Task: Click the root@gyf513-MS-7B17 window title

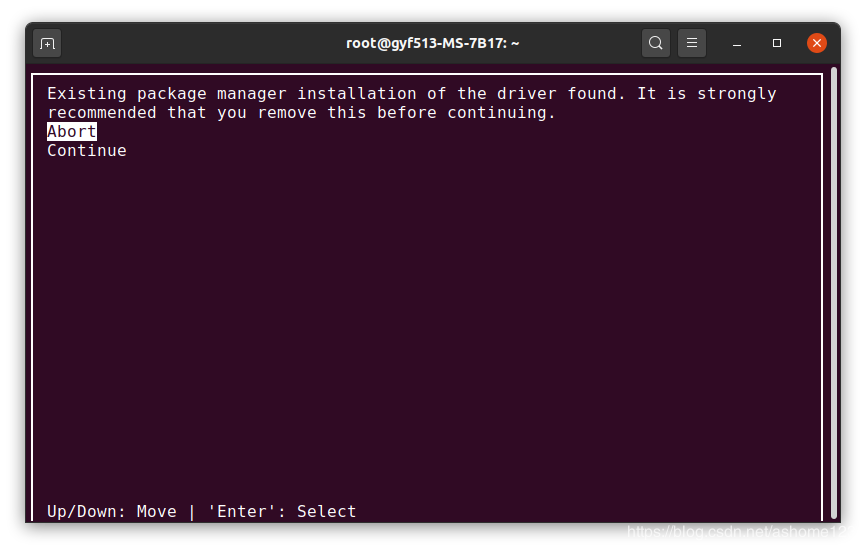Action: pyautogui.click(x=432, y=43)
